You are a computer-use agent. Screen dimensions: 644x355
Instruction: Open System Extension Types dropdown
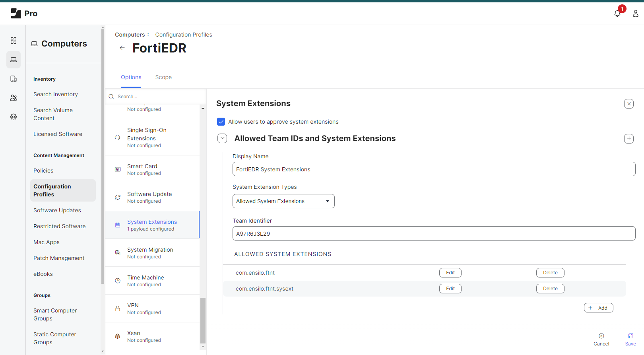[x=283, y=201]
